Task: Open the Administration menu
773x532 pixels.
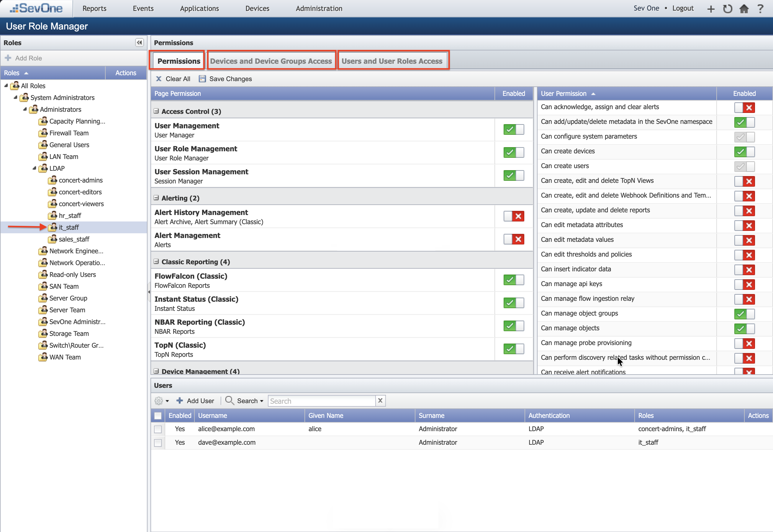Action: (x=319, y=8)
